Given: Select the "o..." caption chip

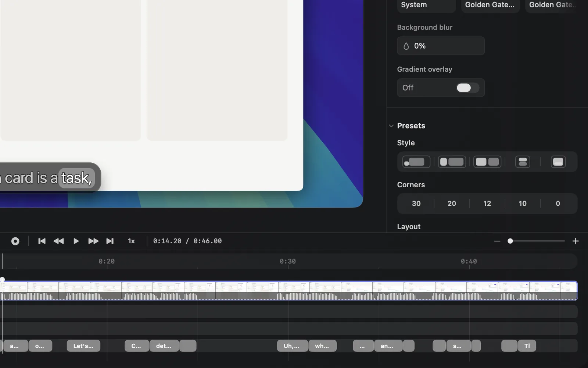Looking at the screenshot, I should point(40,346).
